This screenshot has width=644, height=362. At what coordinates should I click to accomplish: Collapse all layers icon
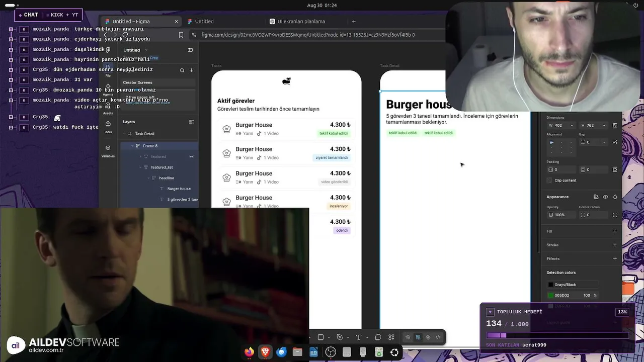[x=191, y=122]
